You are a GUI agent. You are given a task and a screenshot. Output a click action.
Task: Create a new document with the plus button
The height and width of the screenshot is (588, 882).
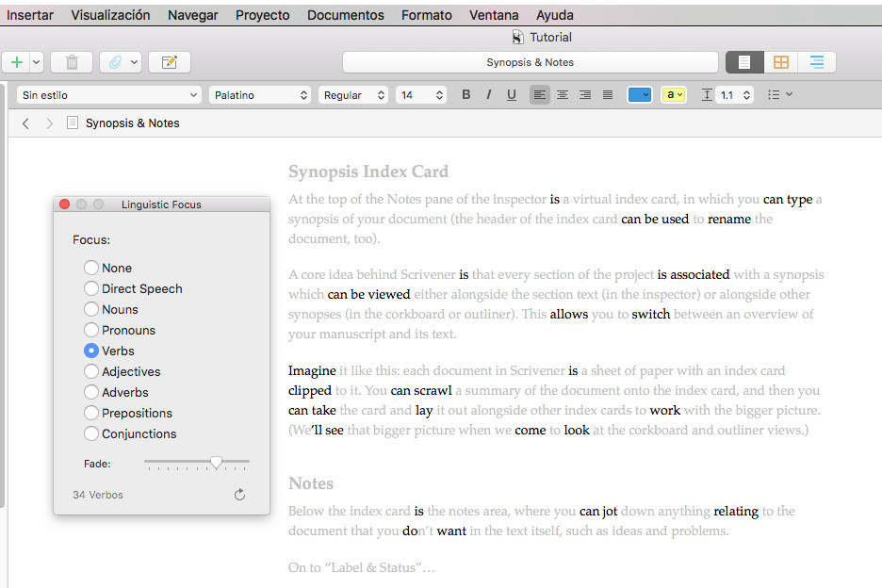[x=14, y=61]
